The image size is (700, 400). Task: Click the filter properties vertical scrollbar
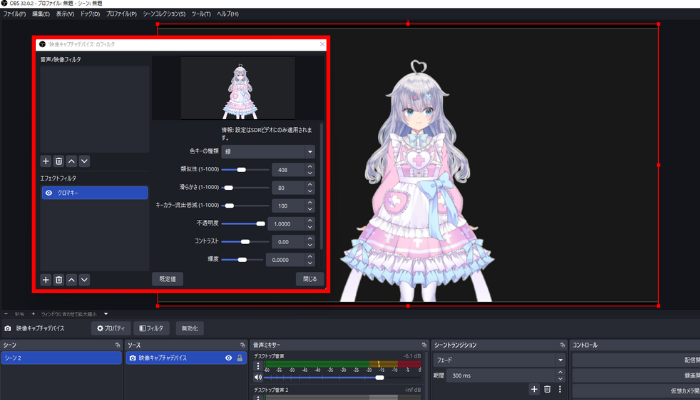click(x=322, y=187)
